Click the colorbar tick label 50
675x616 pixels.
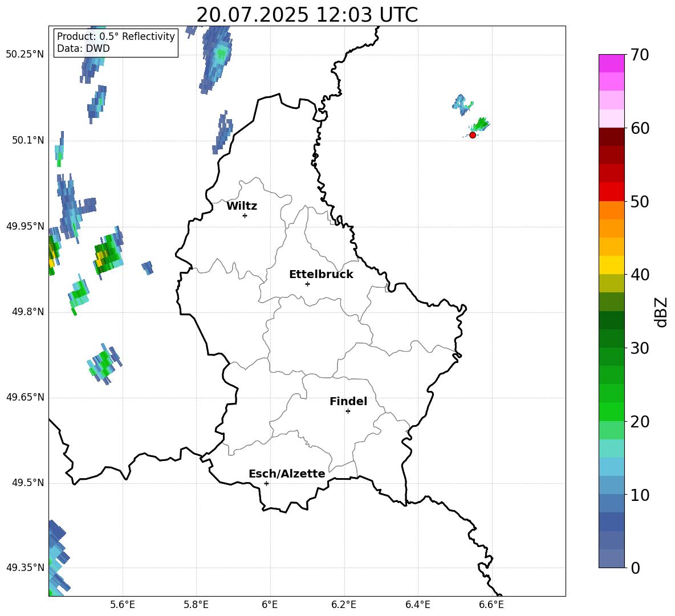(640, 201)
